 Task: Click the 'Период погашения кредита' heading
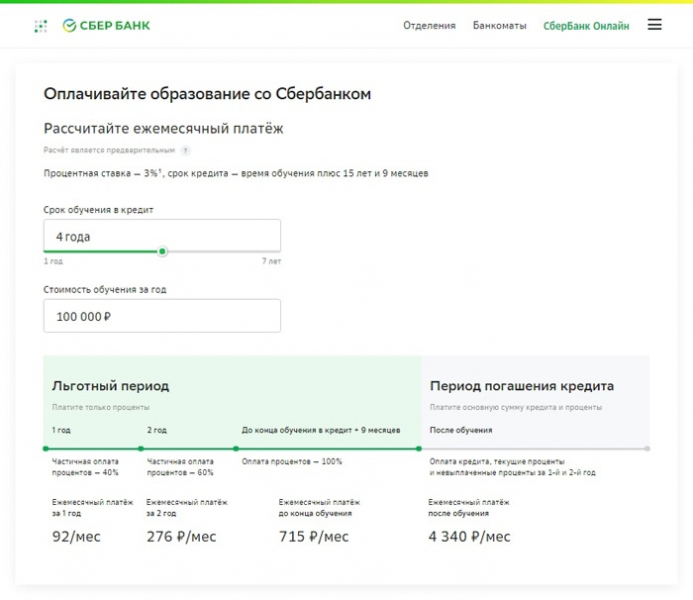522,386
